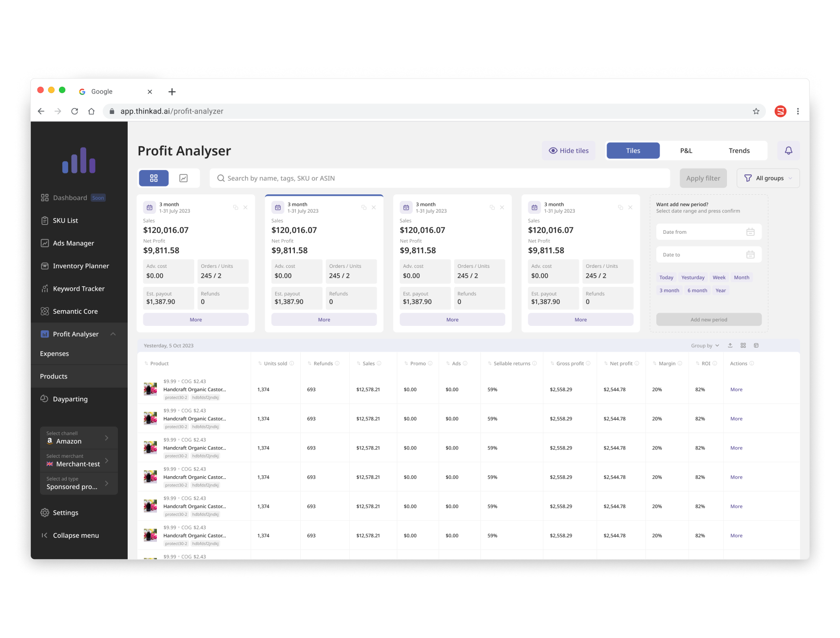Viewport: 840px width, 638px height.
Task: Open the Group by dropdown
Action: coord(705,345)
